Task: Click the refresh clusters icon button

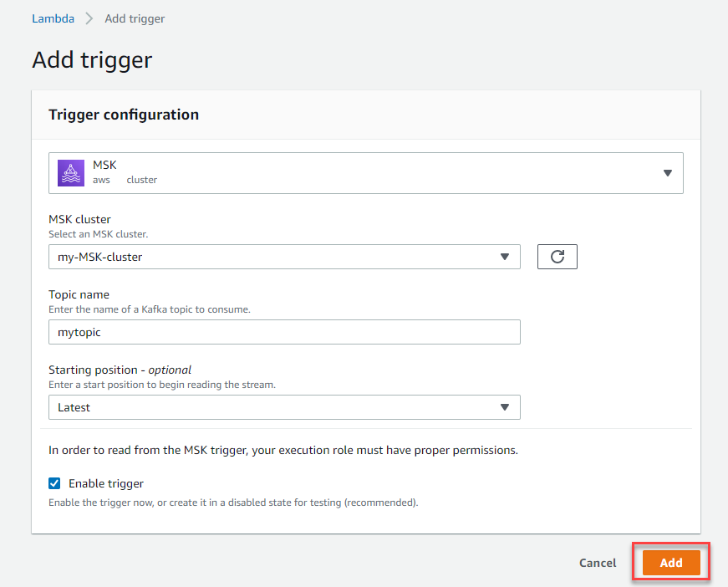Action: click(x=557, y=257)
